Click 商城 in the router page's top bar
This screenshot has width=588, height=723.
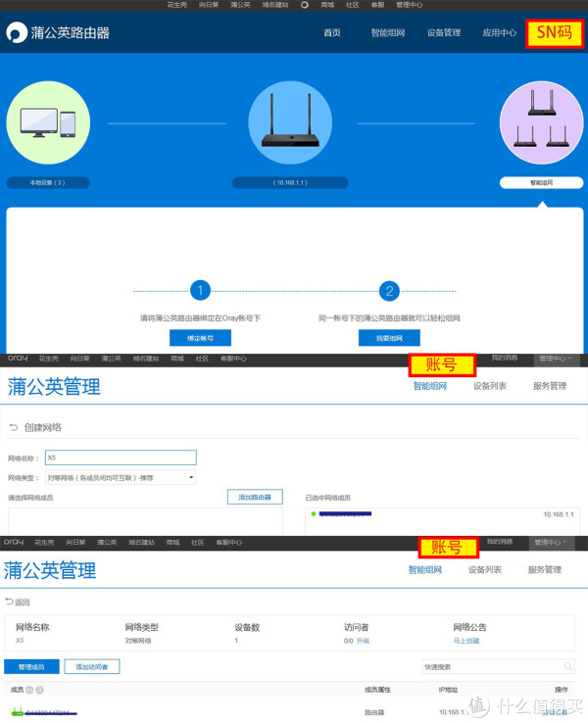click(x=327, y=5)
